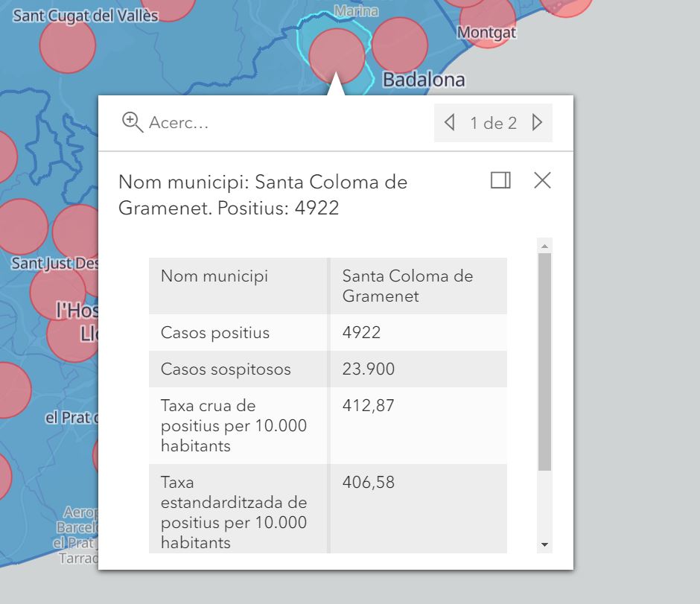Select the "Casos positius" table row label
This screenshot has height=604, width=700.
[215, 333]
